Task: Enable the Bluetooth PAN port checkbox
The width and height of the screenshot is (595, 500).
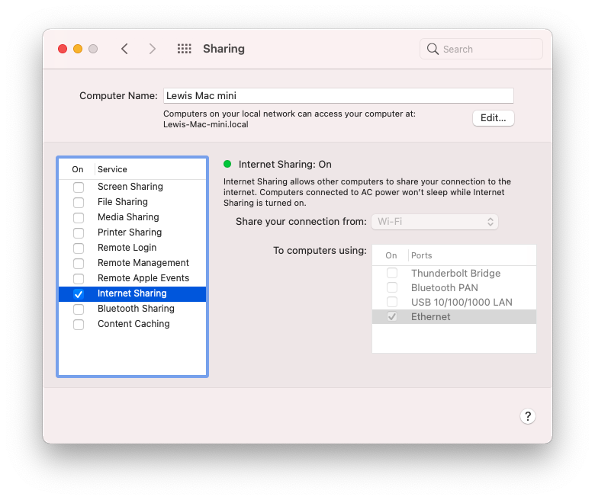Action: click(392, 288)
